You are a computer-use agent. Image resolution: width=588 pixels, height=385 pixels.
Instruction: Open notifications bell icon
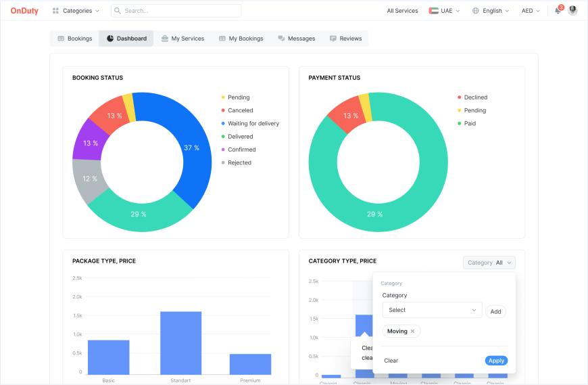(x=558, y=11)
